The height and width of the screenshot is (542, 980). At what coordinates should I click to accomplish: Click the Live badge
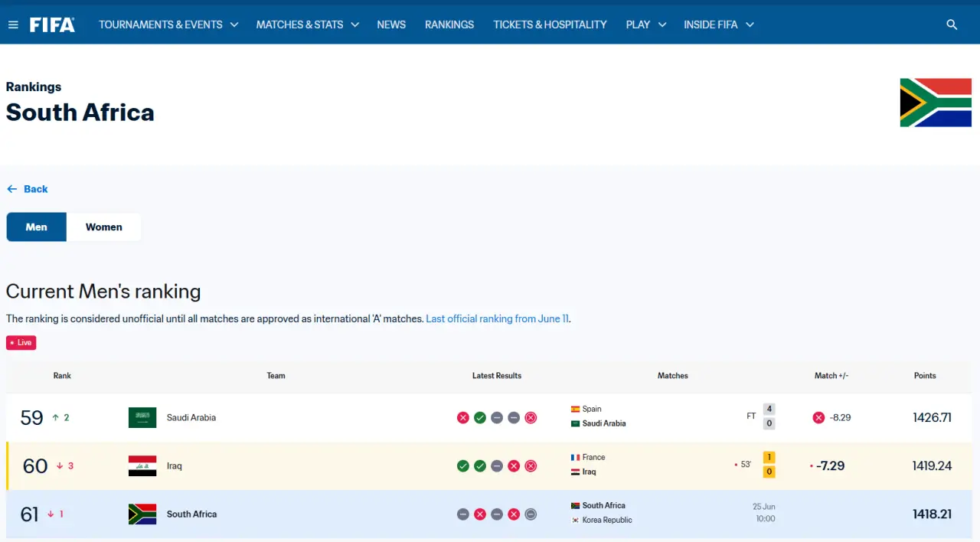[21, 342]
